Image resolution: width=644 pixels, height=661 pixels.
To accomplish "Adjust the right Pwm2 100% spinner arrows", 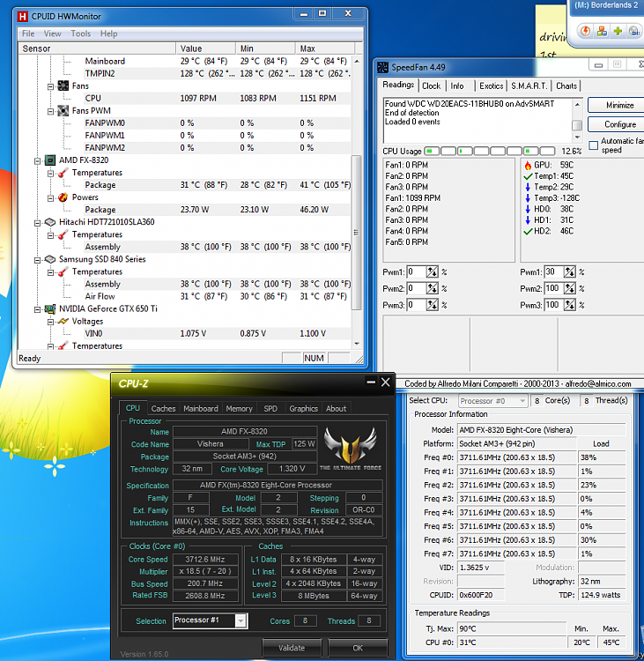I will point(570,289).
